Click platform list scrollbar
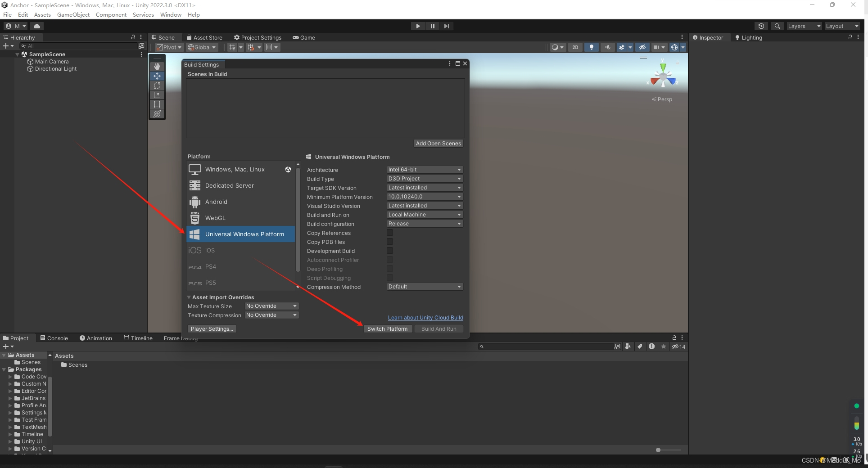 coord(298,219)
